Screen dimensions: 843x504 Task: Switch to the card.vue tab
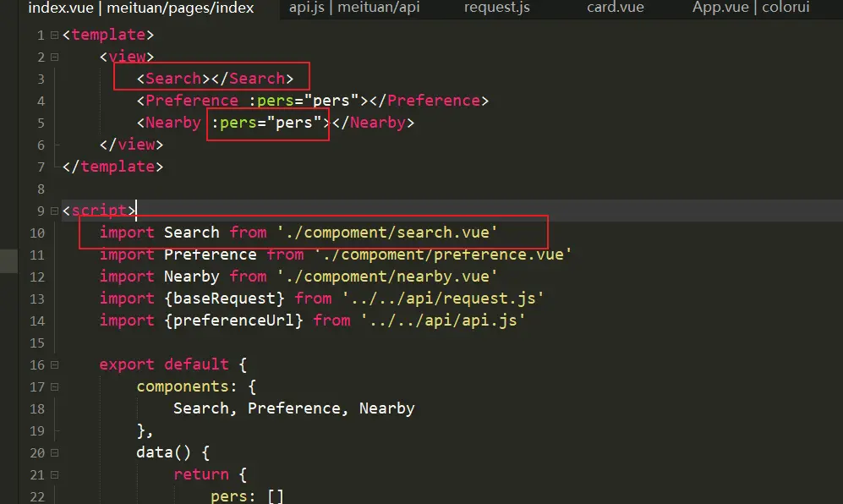pos(615,8)
